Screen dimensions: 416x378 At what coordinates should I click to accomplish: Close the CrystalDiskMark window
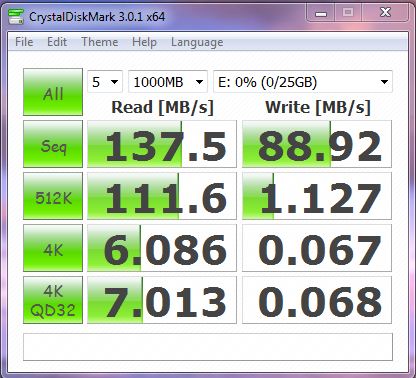point(385,13)
